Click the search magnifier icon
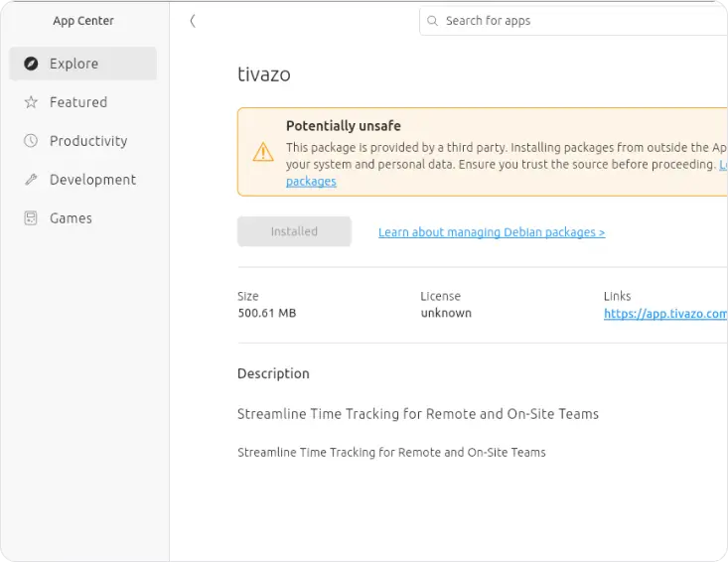Viewport: 728px width, 562px height. pos(432,21)
